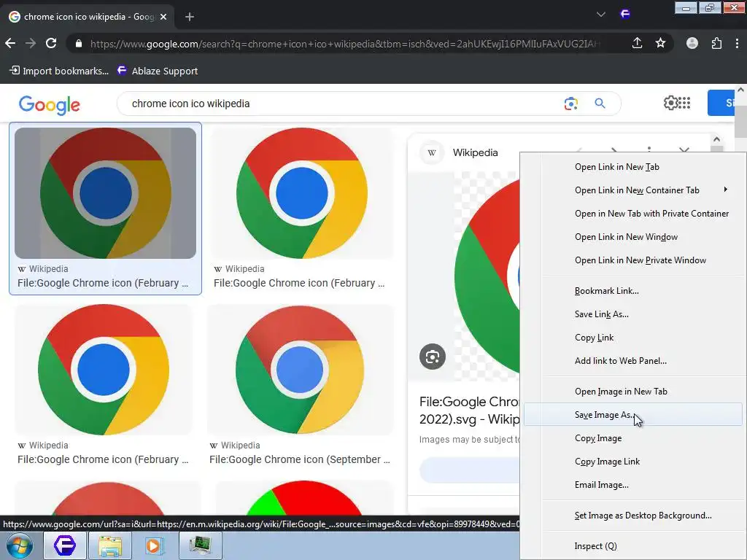Close the chrome icon ico wikipedia tab
Screen dimensions: 747x560
point(163,17)
